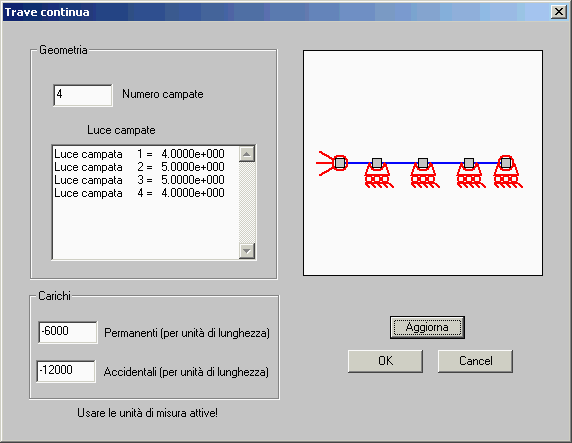The height and width of the screenshot is (443, 572).
Task: Click the span list scroll-up arrow
Action: [247, 154]
